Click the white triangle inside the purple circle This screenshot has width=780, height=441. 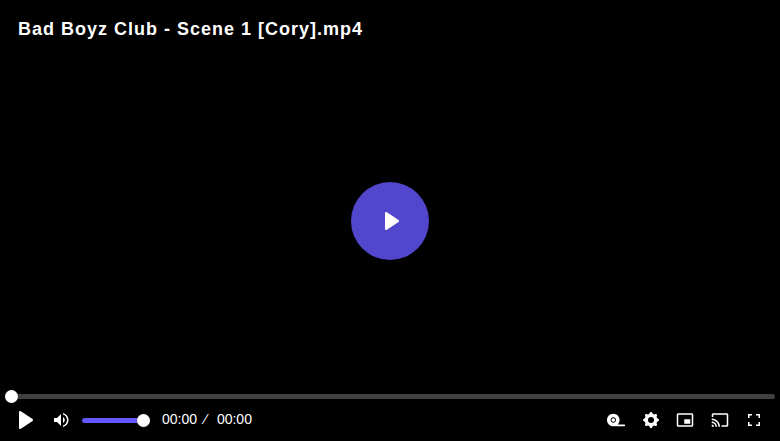pos(391,221)
